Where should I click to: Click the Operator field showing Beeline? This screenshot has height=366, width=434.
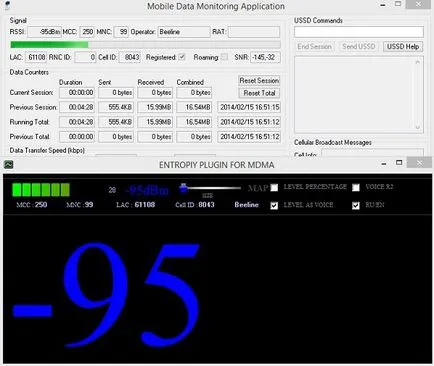click(184, 32)
